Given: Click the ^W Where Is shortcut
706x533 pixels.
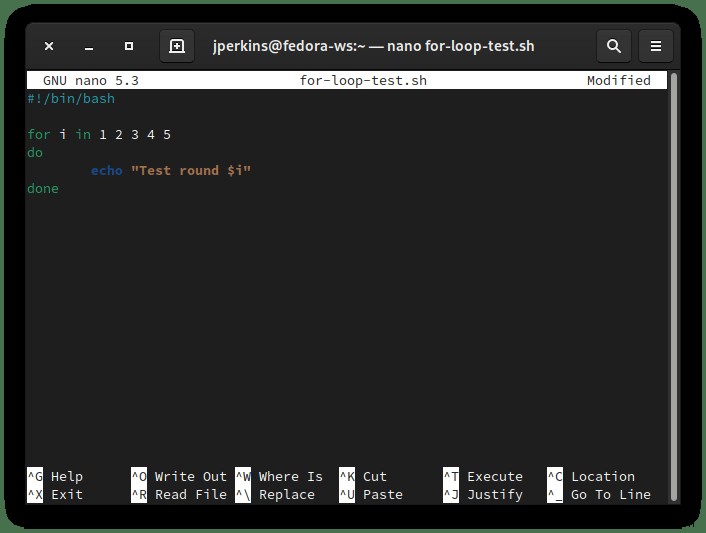Looking at the screenshot, I should [x=279, y=476].
